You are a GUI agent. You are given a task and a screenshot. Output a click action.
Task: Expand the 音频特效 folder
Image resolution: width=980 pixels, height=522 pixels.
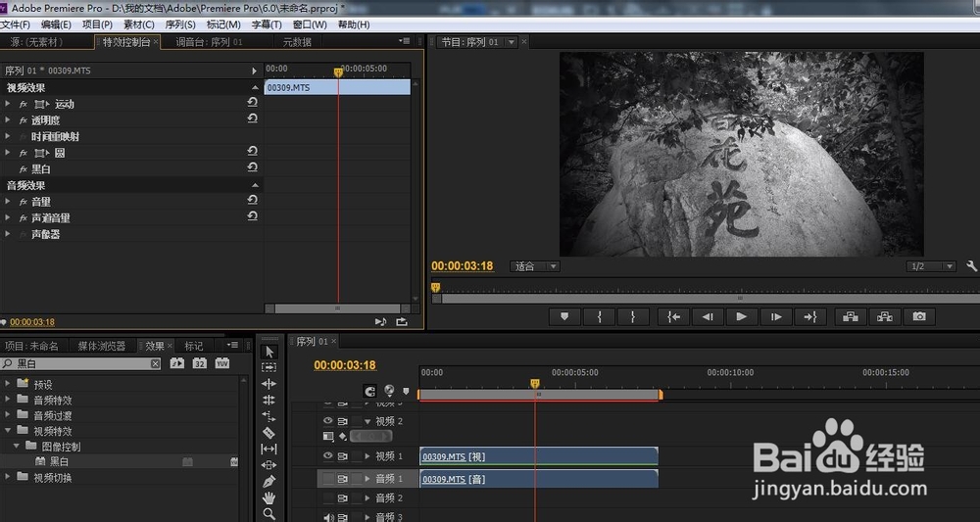click(8, 399)
